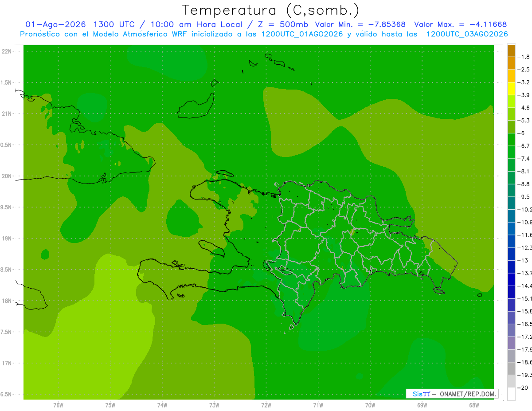The height and width of the screenshot is (411, 532).
Task: Click the '1300 UTC' time text
Action: 114,24
